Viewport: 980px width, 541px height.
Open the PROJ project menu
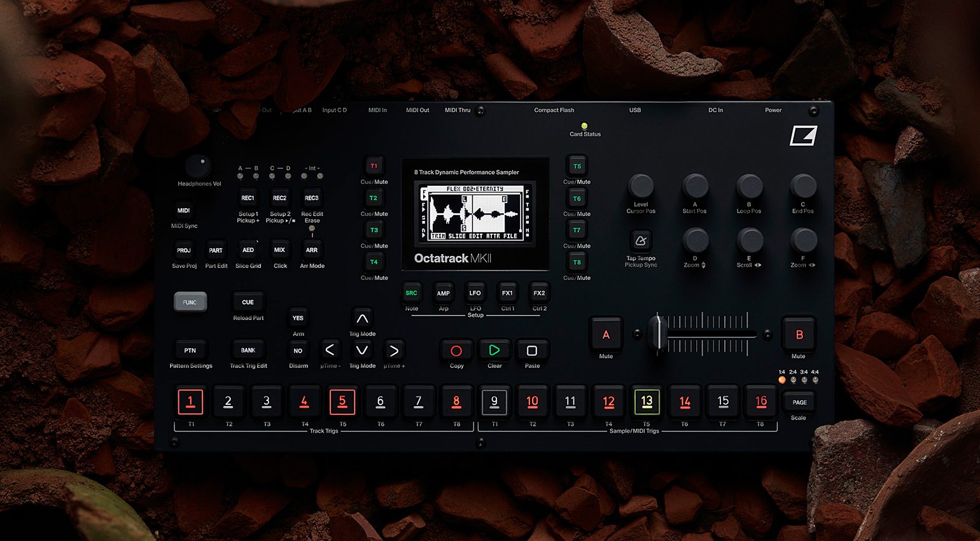click(x=184, y=250)
